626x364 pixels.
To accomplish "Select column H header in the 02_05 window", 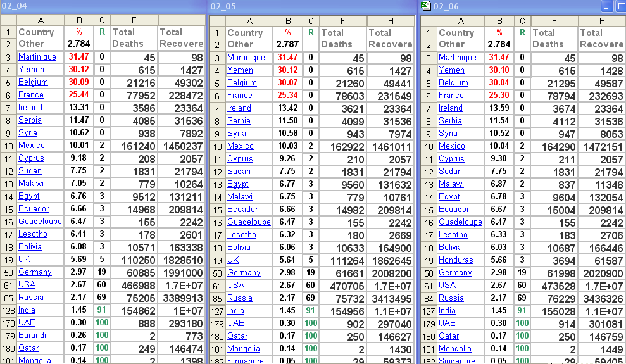I will [390, 21].
